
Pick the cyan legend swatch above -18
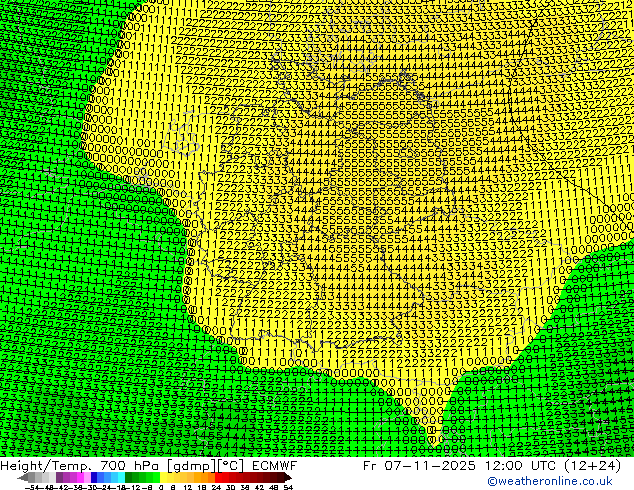pyautogui.click(x=121, y=477)
